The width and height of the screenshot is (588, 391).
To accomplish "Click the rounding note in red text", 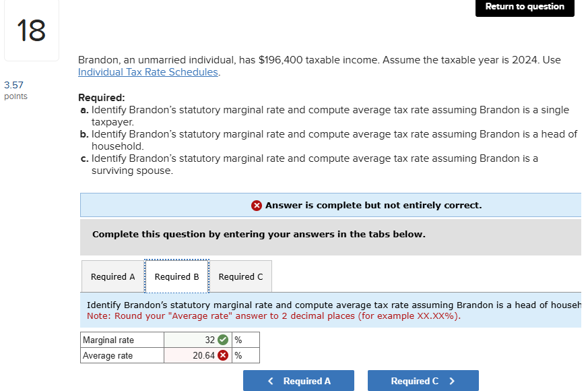I will pyautogui.click(x=273, y=316).
